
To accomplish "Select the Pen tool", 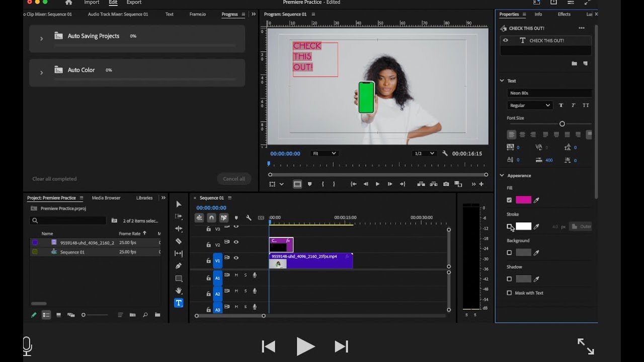I will click(179, 265).
